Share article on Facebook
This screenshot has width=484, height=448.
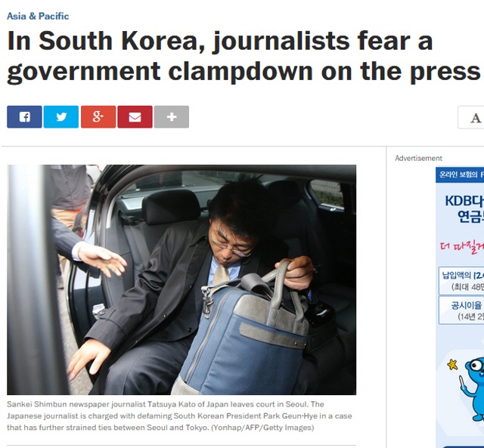pos(24,117)
